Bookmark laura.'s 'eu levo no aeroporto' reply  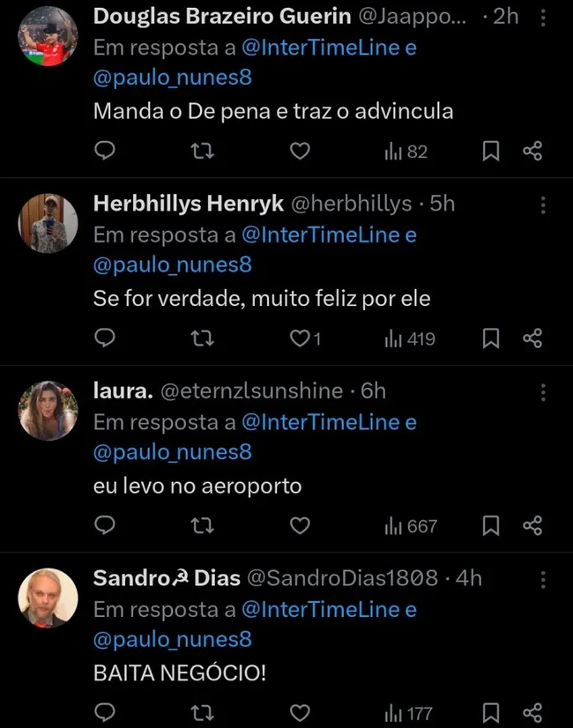(x=490, y=525)
